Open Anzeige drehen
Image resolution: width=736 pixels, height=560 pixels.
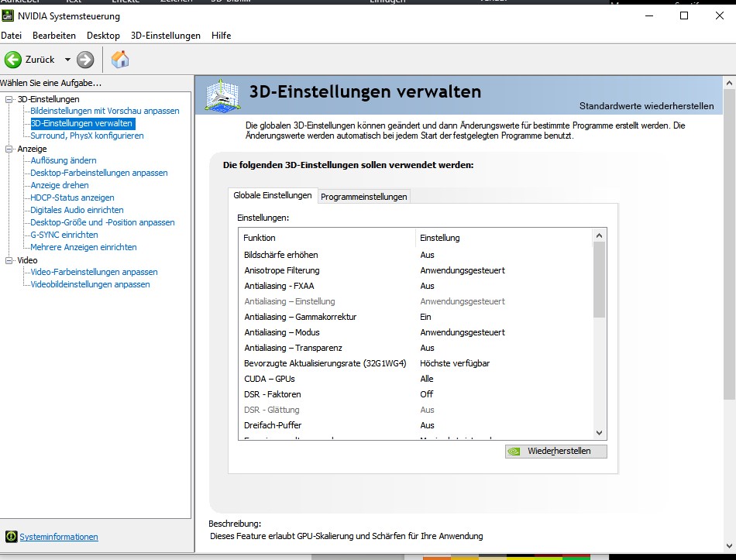click(x=60, y=185)
